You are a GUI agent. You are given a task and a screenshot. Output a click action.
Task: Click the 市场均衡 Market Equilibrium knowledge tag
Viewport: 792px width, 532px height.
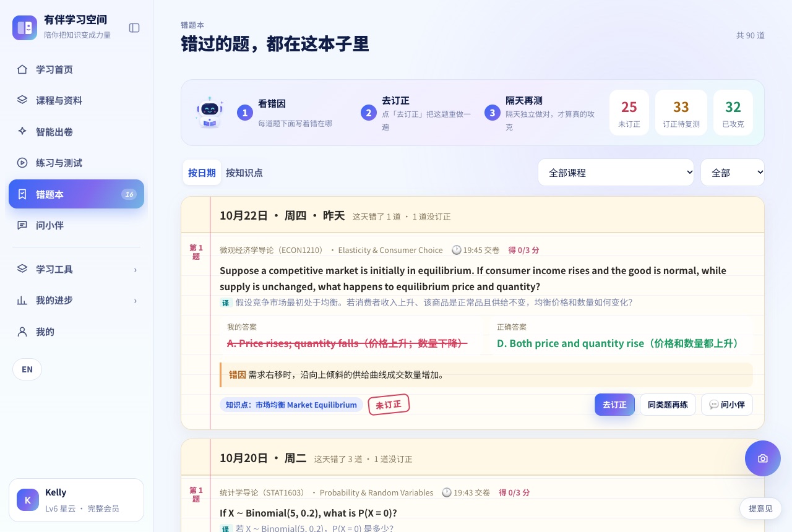[291, 405]
